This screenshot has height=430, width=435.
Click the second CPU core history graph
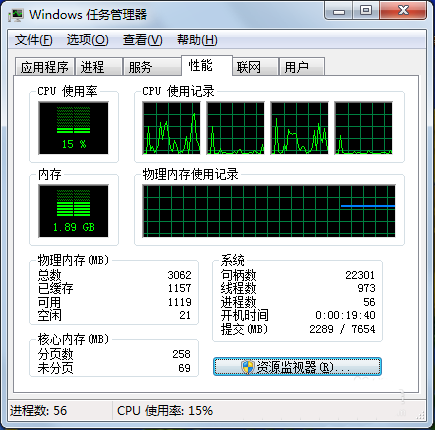point(235,128)
